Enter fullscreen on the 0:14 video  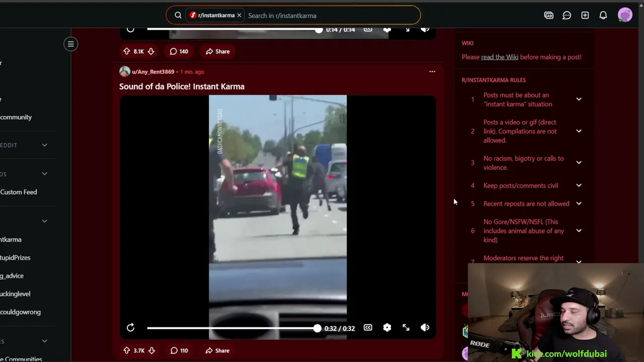click(406, 29)
